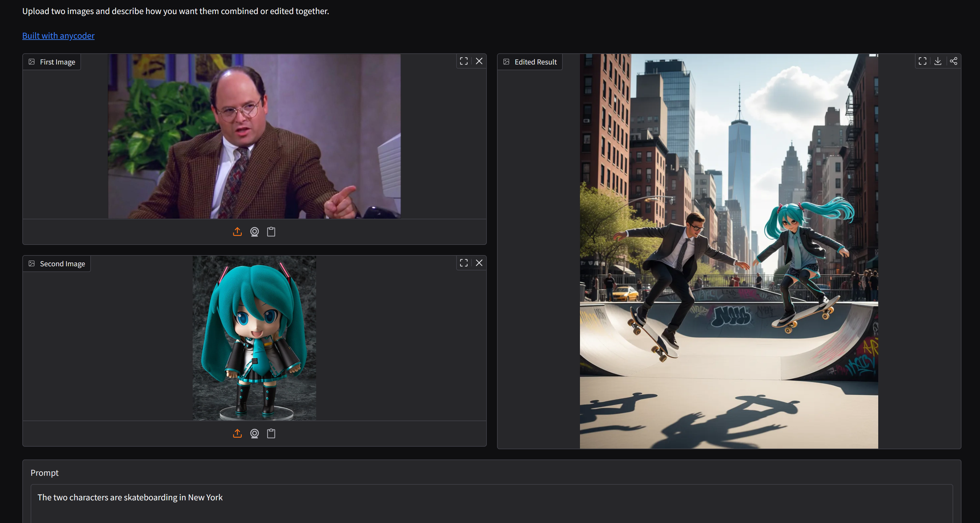
Task: View Edited Result in fullscreen
Action: click(x=922, y=61)
